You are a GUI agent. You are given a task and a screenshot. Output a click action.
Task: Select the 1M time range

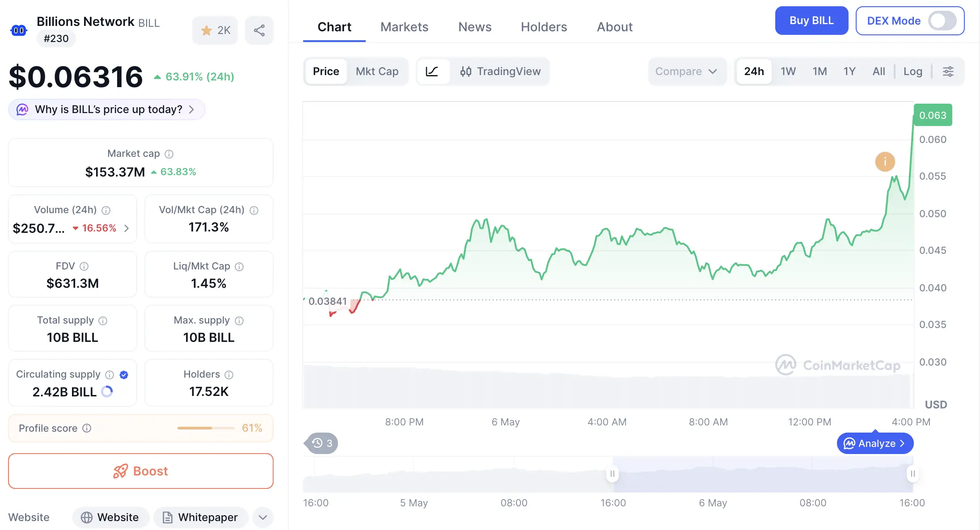[819, 72]
